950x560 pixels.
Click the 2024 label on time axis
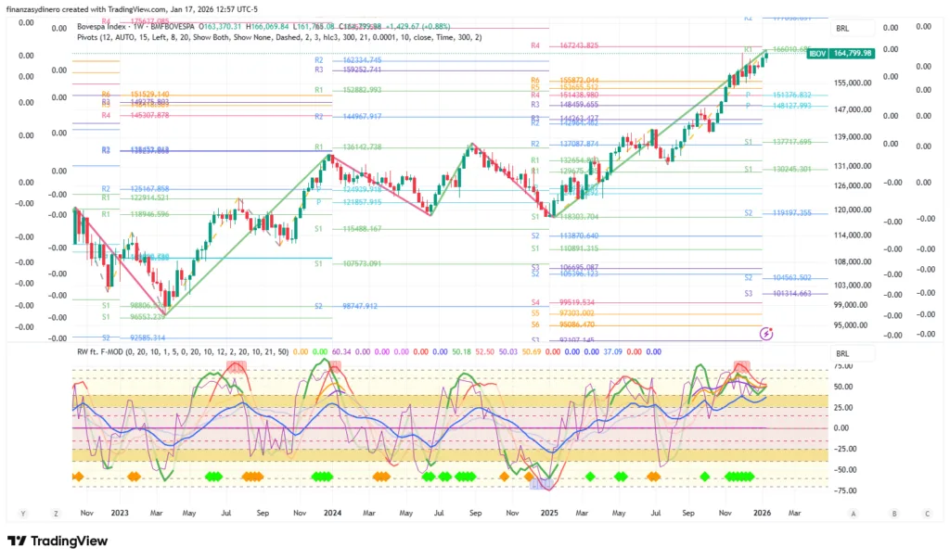click(331, 512)
